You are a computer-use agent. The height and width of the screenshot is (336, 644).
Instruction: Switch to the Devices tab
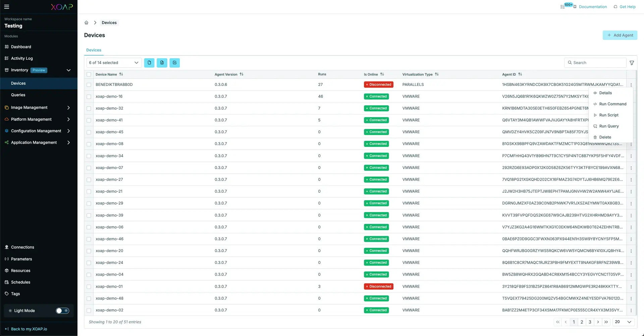coord(93,50)
